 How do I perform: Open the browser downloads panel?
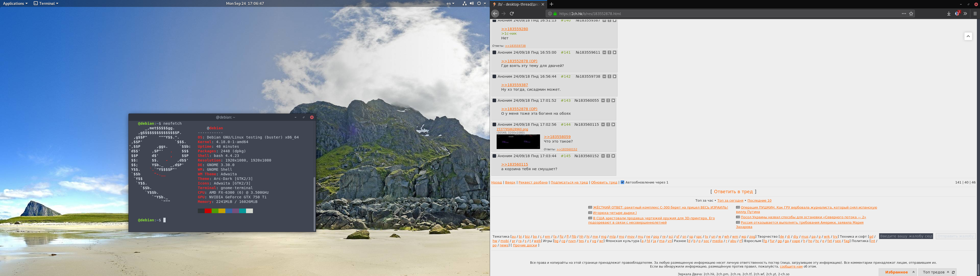[x=949, y=13]
